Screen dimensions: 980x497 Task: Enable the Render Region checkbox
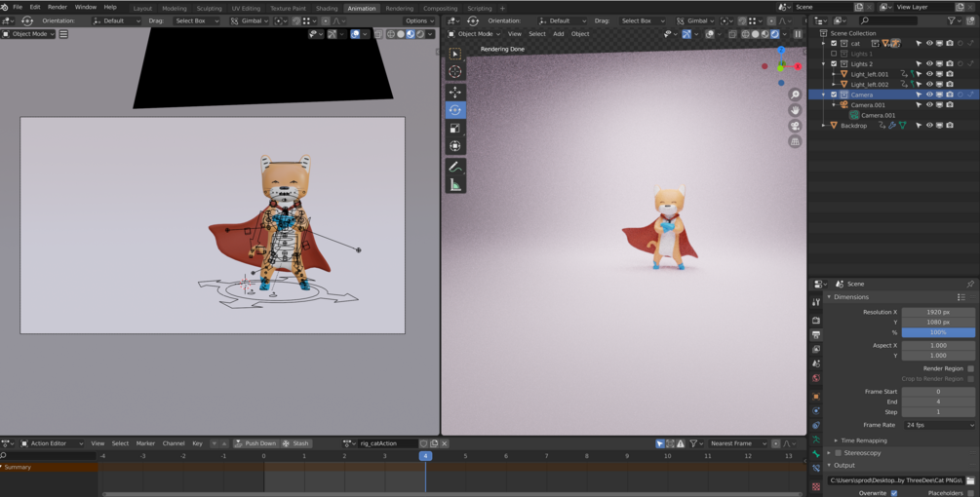point(970,368)
